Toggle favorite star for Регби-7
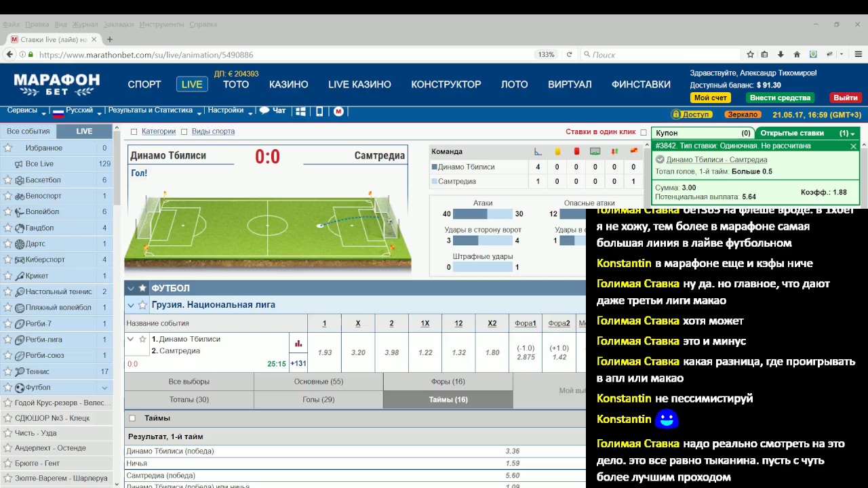Image resolution: width=868 pixels, height=488 pixels. click(x=7, y=324)
